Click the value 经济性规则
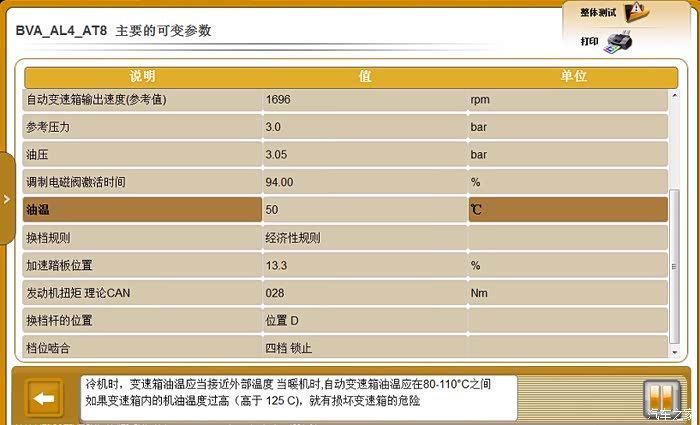This screenshot has height=425, width=700. point(292,238)
